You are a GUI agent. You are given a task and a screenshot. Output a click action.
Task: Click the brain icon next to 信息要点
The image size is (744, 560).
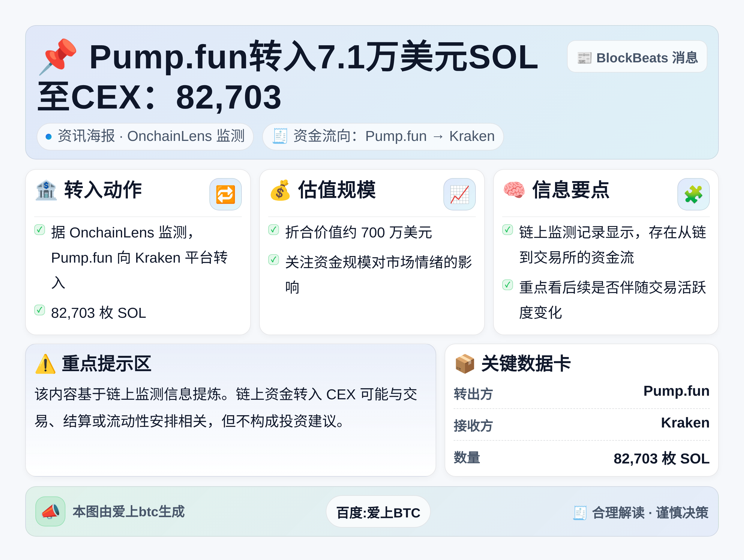[514, 190]
